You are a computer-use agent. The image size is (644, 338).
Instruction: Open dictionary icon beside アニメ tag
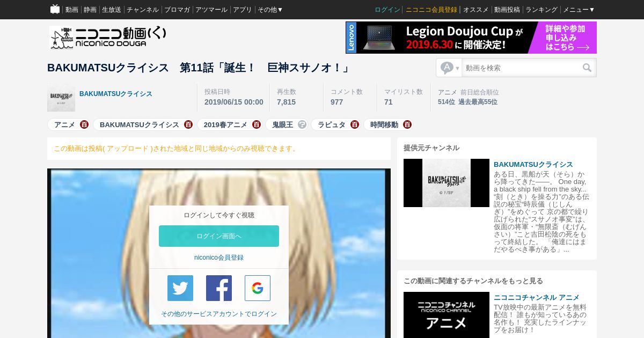pyautogui.click(x=84, y=124)
